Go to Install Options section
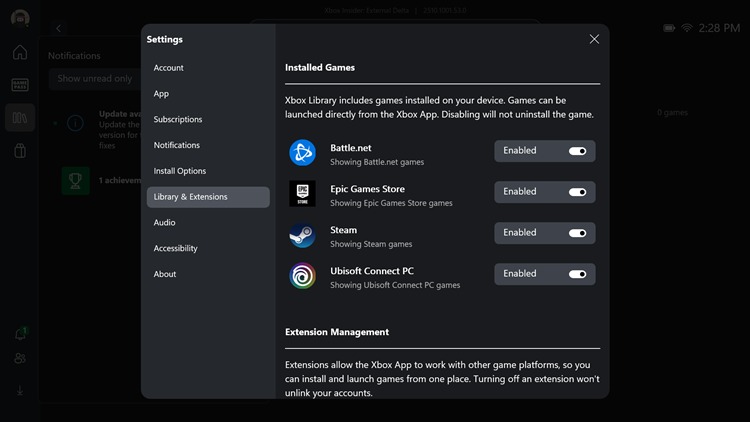This screenshot has width=750, height=422. click(x=208, y=171)
